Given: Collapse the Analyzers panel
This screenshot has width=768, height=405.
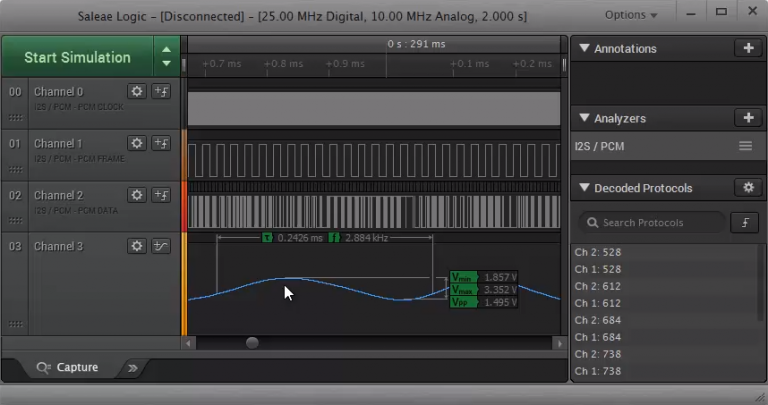Looking at the screenshot, I should click(585, 118).
